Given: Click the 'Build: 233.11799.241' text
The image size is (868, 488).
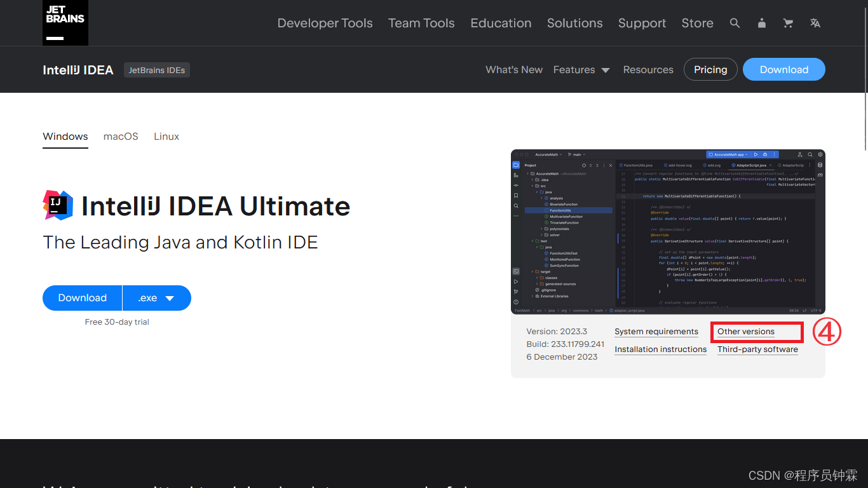Looking at the screenshot, I should (x=566, y=344).
